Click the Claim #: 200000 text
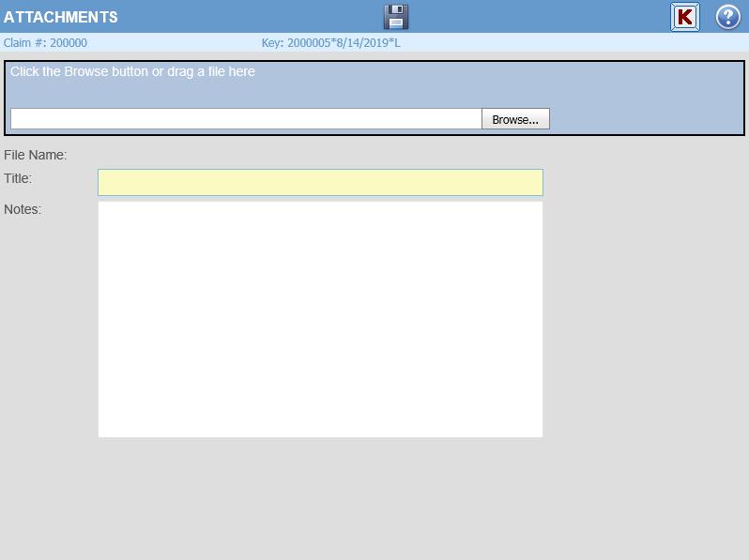The height and width of the screenshot is (560, 749). pyautogui.click(x=45, y=43)
